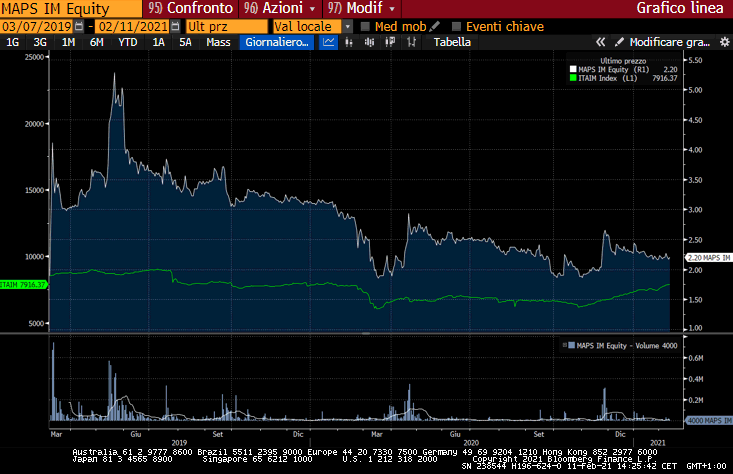Select the 6M time range tab
733x474 pixels.
96,43
